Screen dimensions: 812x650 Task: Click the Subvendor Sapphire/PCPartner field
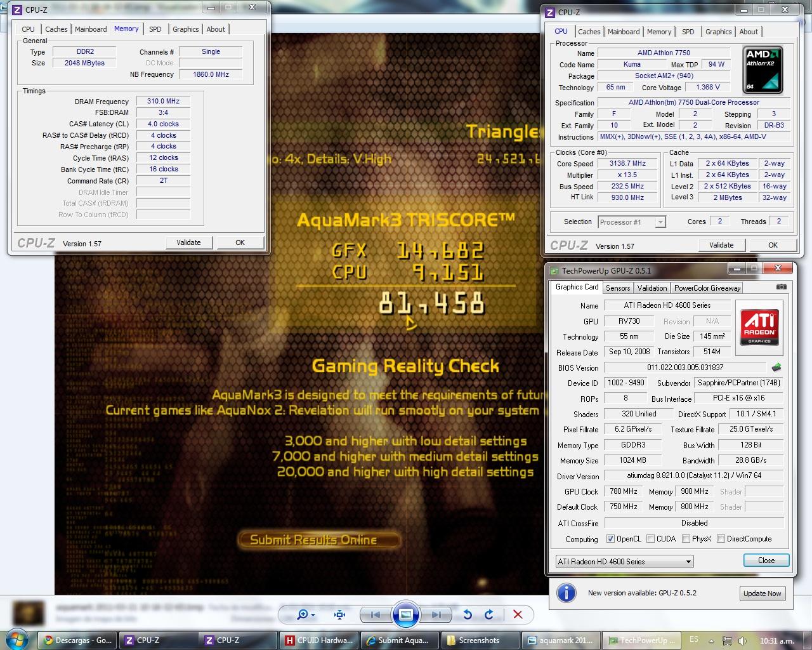pyautogui.click(x=738, y=383)
